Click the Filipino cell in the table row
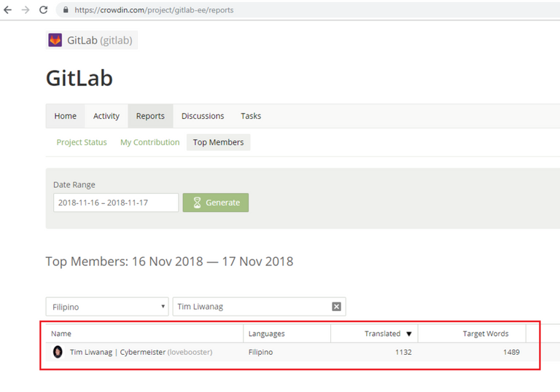This screenshot has height=392, width=560. pyautogui.click(x=260, y=352)
